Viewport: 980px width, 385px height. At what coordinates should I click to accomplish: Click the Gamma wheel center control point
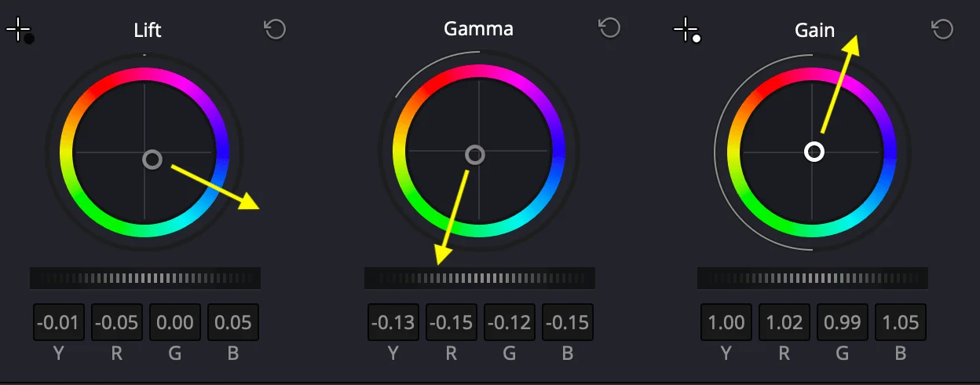point(474,155)
